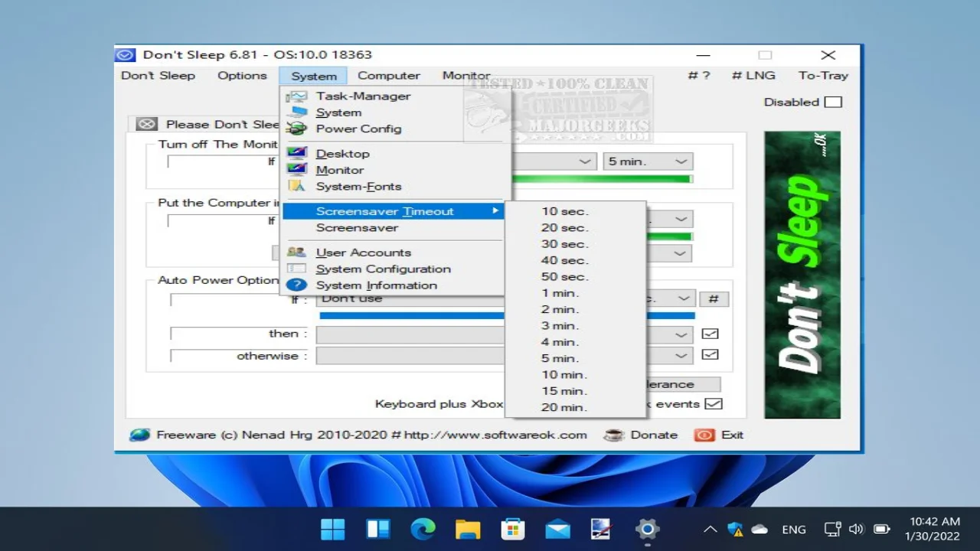Click the # button beside Don't use row
This screenshot has height=551, width=980.
coord(714,299)
